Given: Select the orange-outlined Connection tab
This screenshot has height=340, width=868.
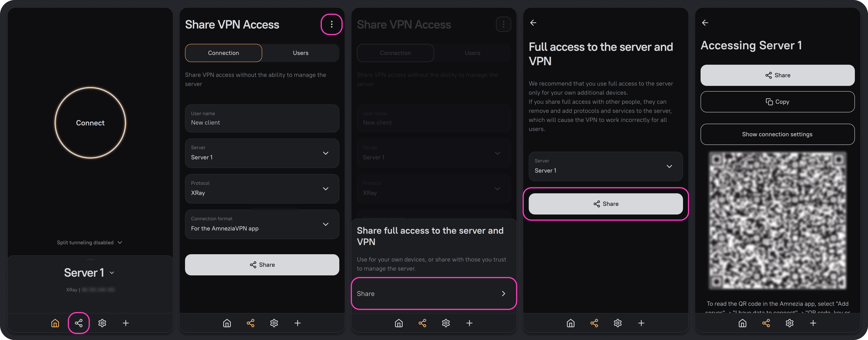Looking at the screenshot, I should [223, 53].
